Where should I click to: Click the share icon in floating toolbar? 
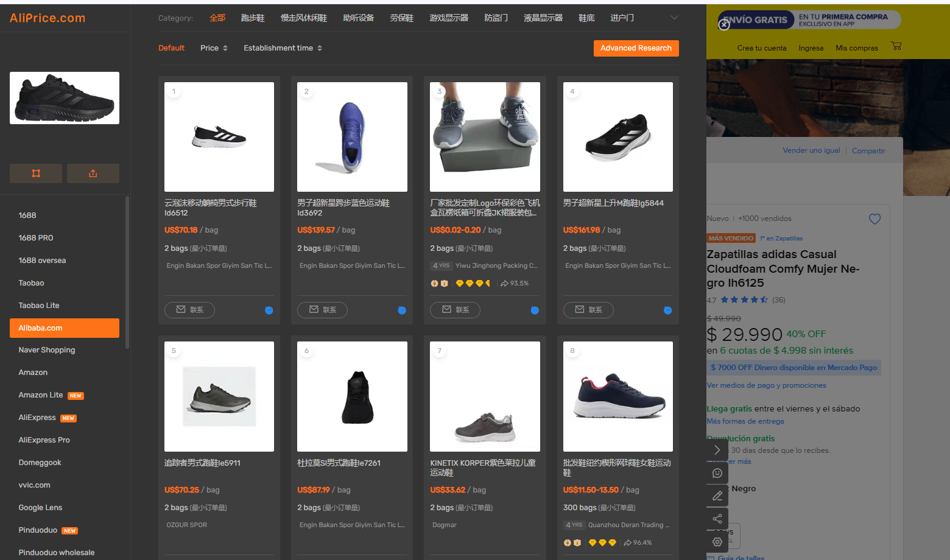pos(717,519)
